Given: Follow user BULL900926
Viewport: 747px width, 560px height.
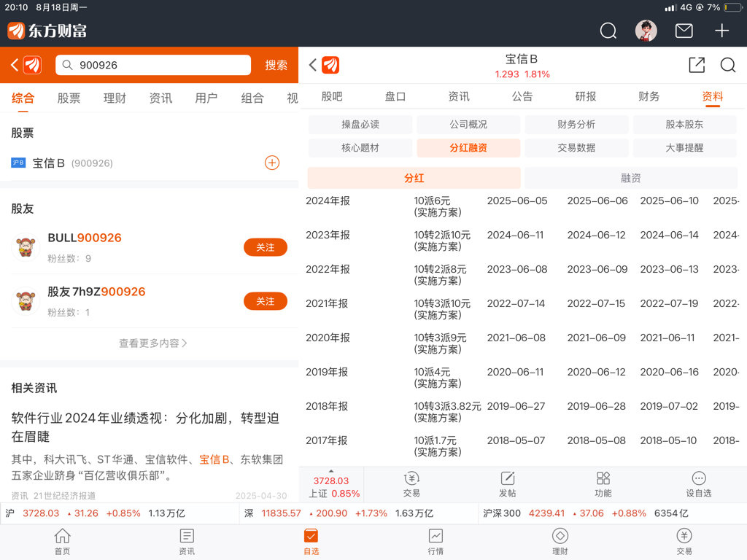Looking at the screenshot, I should (266, 247).
